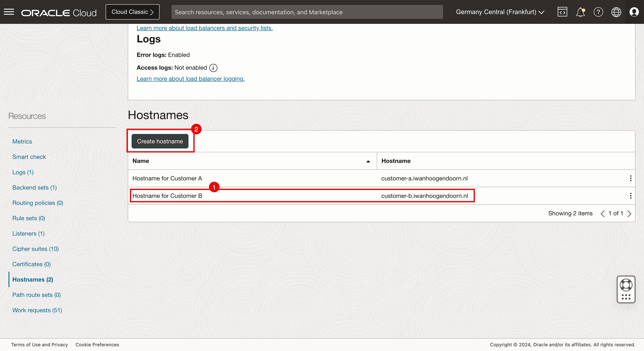
Task: Go to previous page of hostnames
Action: [x=602, y=213]
